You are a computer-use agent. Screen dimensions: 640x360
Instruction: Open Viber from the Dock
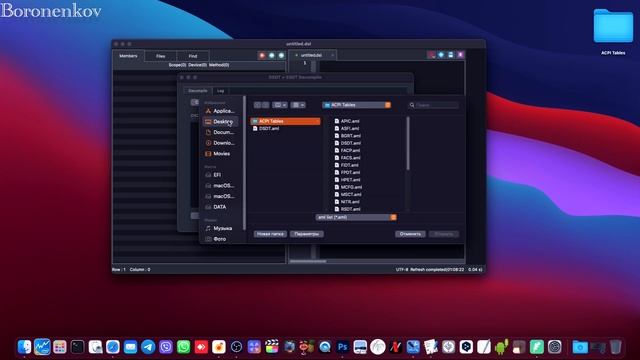166,347
